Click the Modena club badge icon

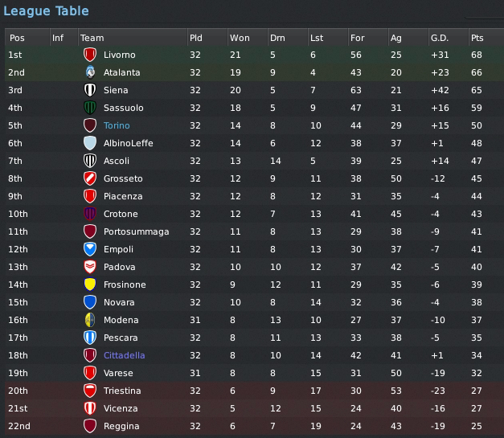(x=90, y=320)
